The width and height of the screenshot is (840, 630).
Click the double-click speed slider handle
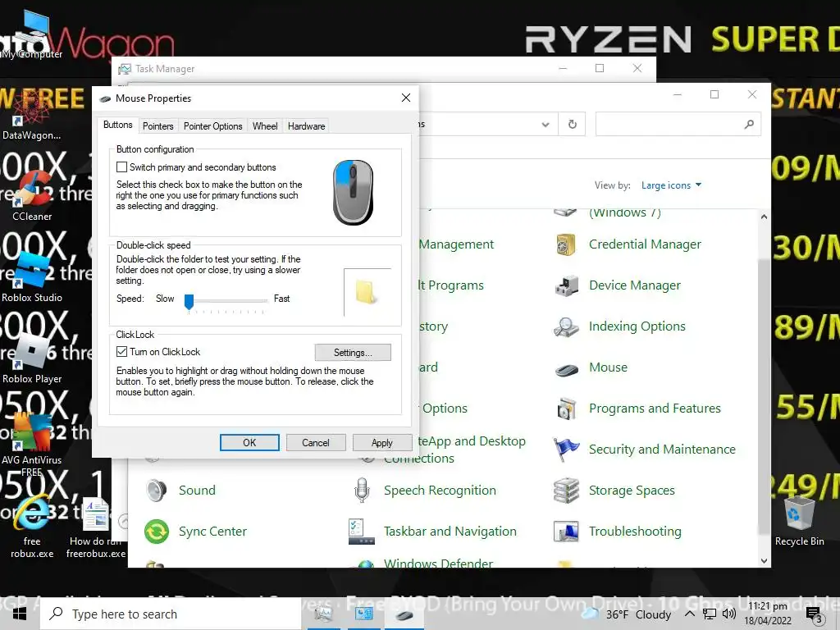[x=189, y=301]
